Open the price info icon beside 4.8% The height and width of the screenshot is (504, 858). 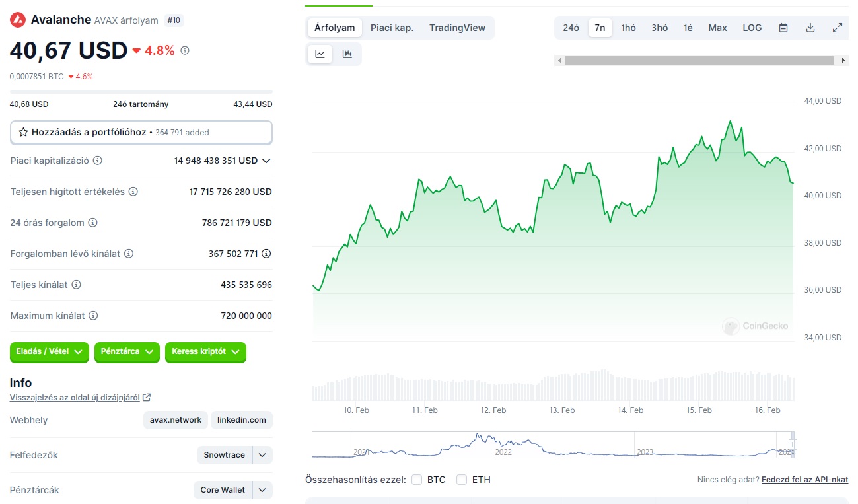[185, 50]
